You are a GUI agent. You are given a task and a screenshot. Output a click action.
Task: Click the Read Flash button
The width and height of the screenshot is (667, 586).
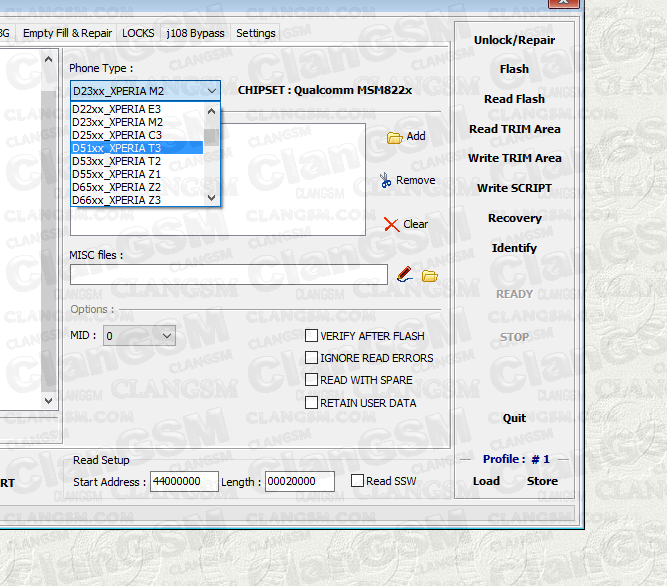514,99
